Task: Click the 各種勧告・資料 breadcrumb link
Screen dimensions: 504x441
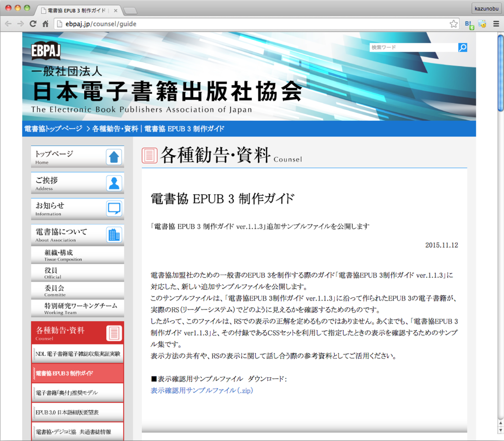Action: pyautogui.click(x=115, y=129)
